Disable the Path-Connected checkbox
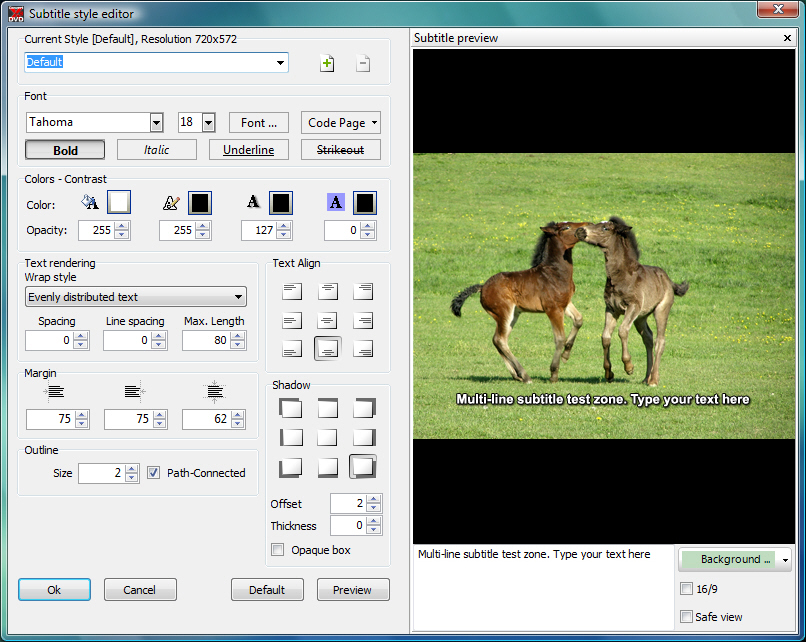 tap(153, 473)
